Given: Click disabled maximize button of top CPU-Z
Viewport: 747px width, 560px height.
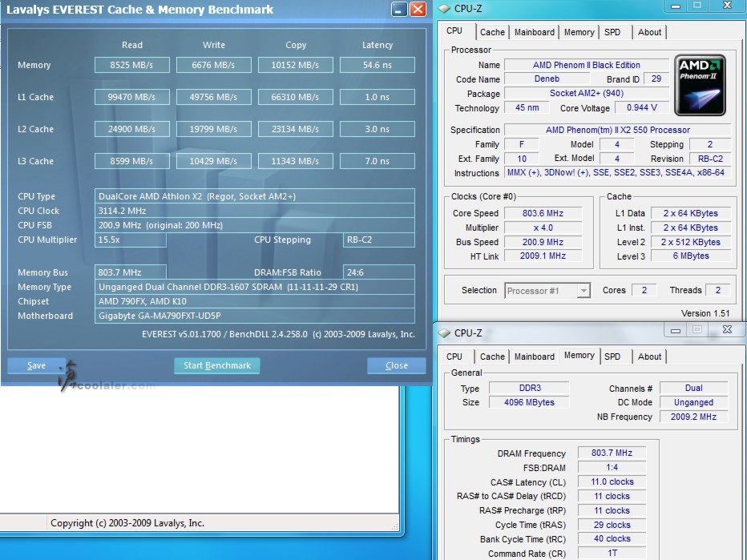Looking at the screenshot, I should click(697, 6).
